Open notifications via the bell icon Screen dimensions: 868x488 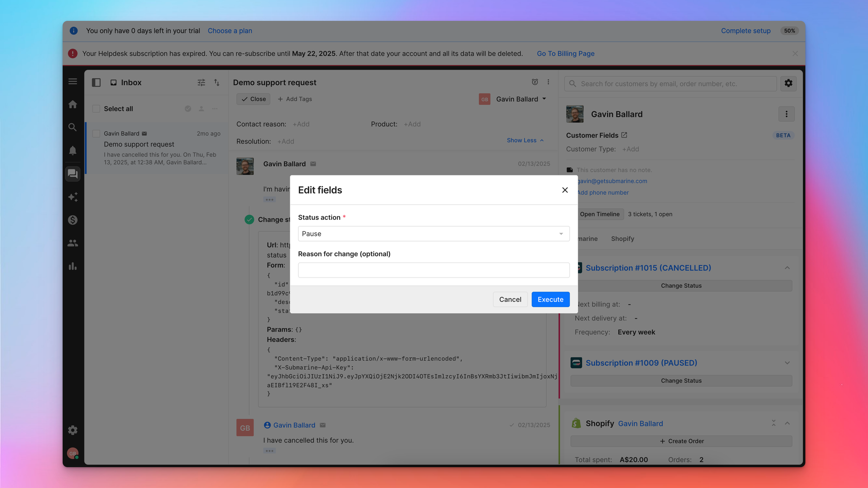(x=72, y=150)
